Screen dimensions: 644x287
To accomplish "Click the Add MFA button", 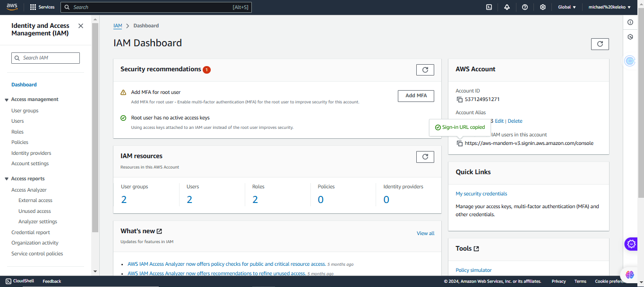I will (416, 96).
